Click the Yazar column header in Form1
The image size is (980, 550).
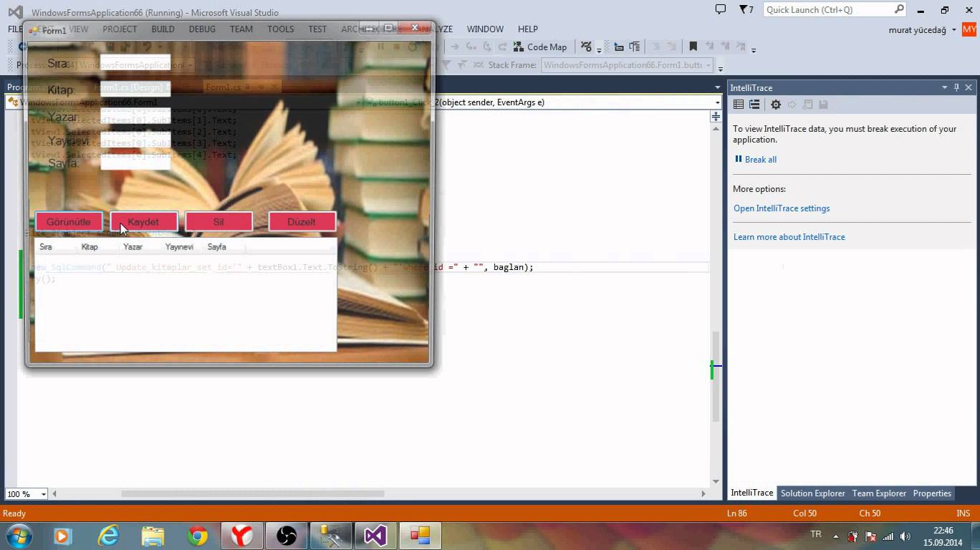click(x=140, y=247)
